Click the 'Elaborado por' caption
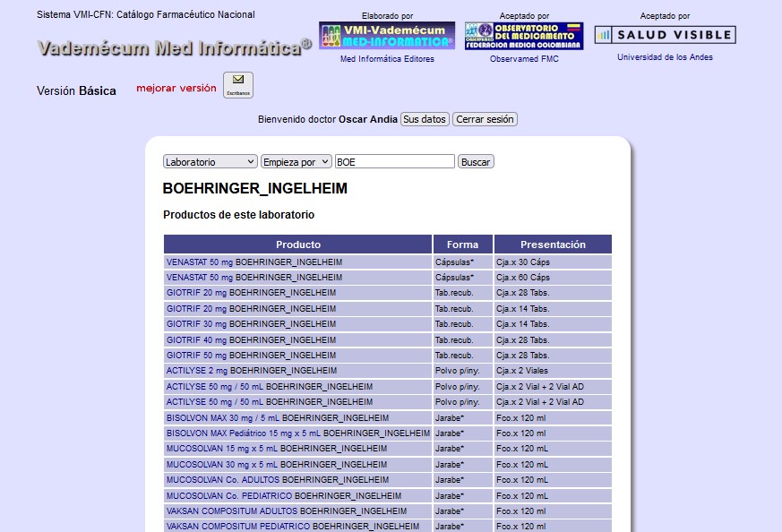782x532 pixels. 388,16
